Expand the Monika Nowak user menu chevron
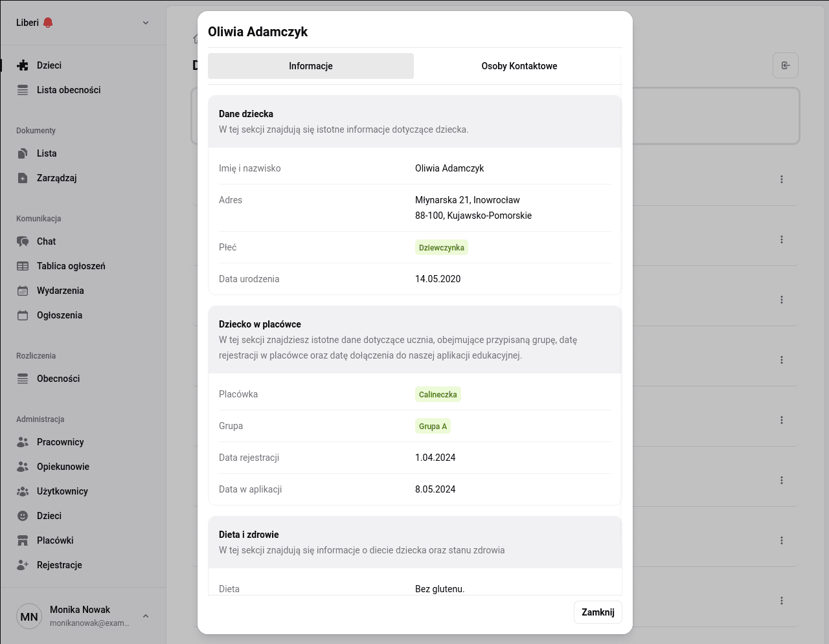829x644 pixels. (x=146, y=616)
